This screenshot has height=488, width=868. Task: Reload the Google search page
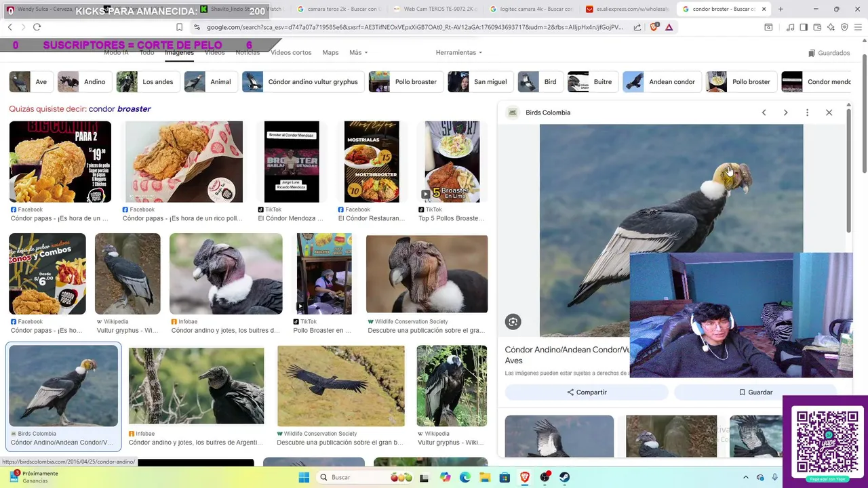click(x=37, y=27)
